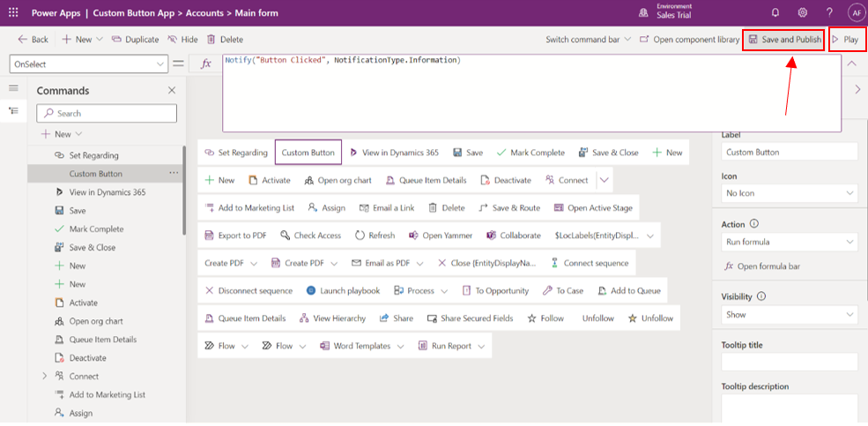Select Set Regarding in command list
Screen dimensions: 868x426
click(x=93, y=155)
